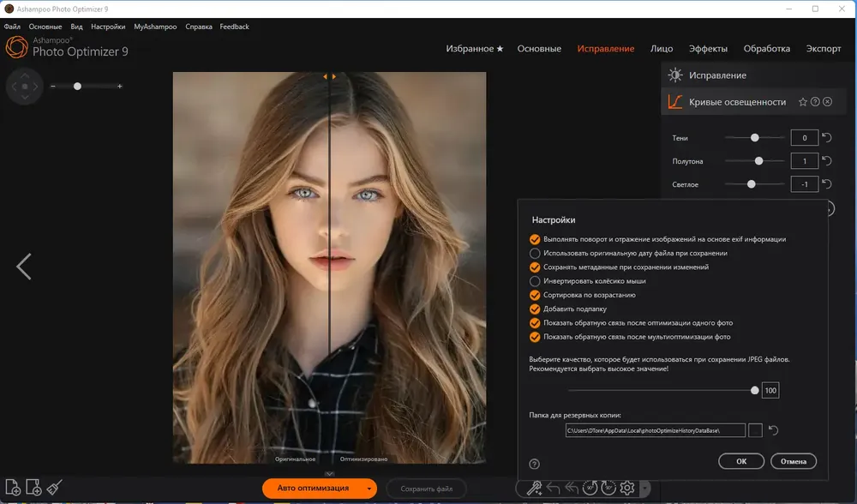Add Кривые освещенности to favorites star

802,102
